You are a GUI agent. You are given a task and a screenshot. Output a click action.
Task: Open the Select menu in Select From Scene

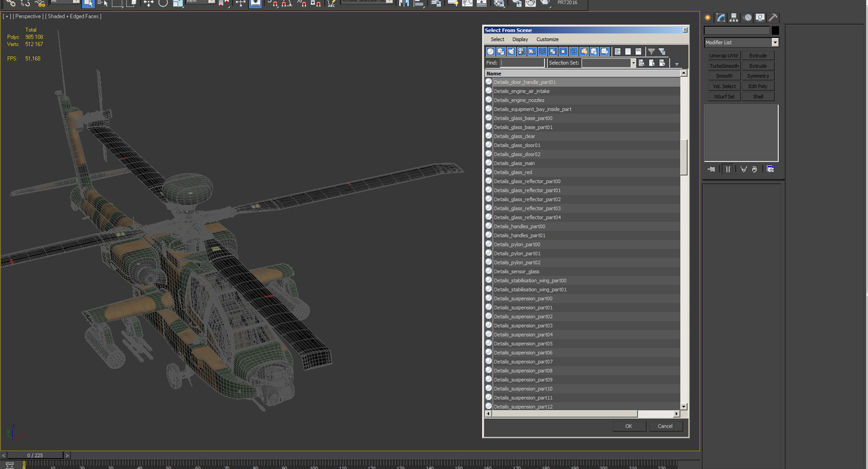[x=497, y=39]
